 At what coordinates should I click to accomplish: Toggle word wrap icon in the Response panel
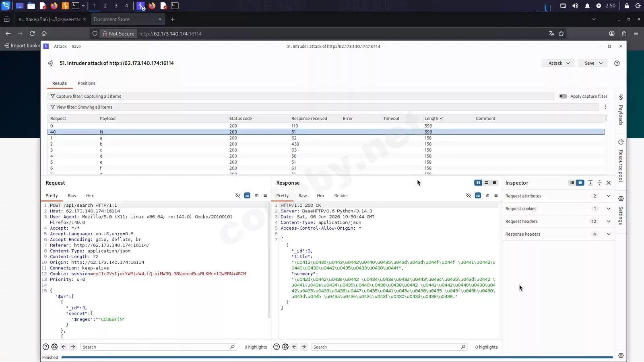click(x=478, y=195)
